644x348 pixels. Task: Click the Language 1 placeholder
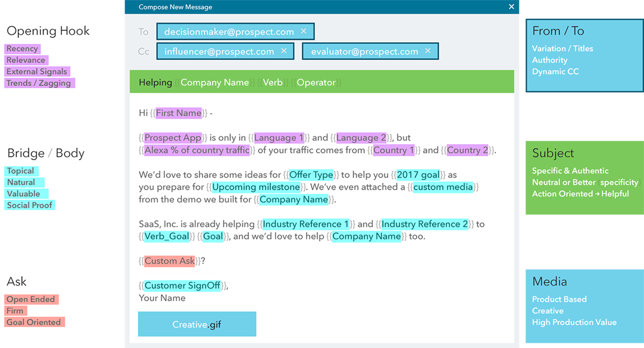(x=278, y=138)
